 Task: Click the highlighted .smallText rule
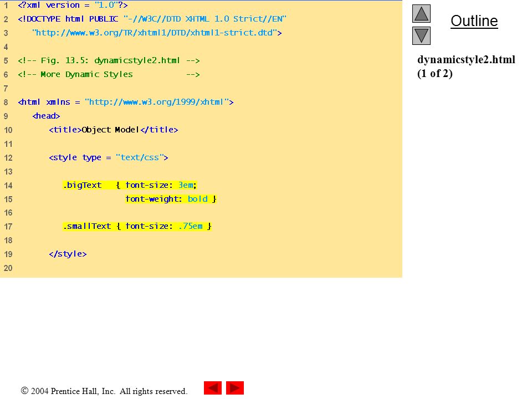[137, 226]
